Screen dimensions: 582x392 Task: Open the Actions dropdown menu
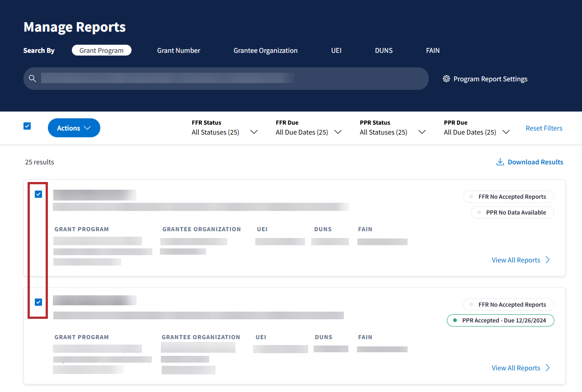point(74,128)
